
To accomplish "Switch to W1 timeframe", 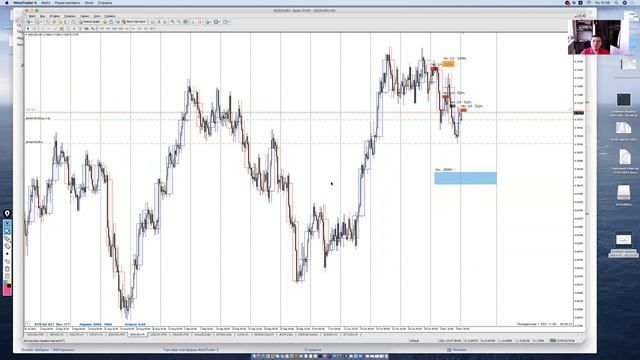I will pos(146,29).
